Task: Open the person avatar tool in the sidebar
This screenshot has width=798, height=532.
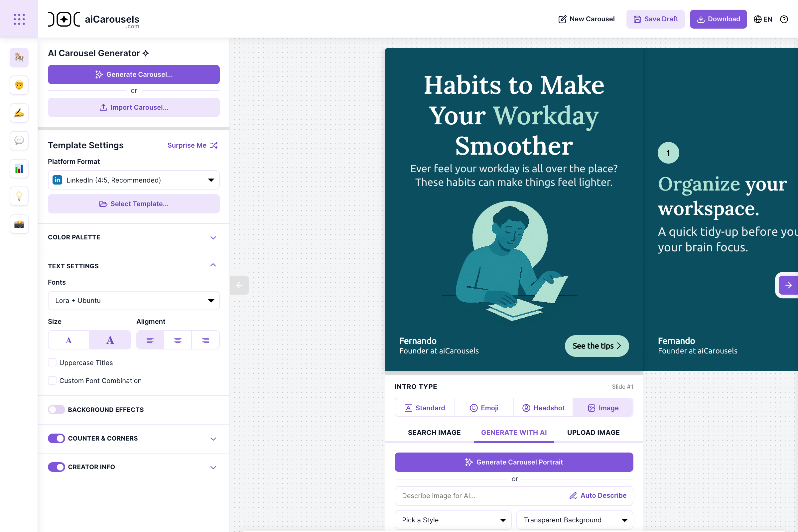Action: pos(19,85)
